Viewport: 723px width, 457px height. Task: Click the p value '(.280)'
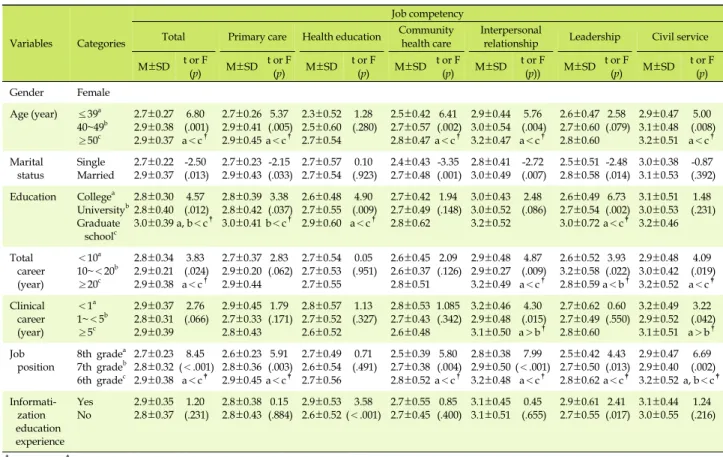click(364, 127)
